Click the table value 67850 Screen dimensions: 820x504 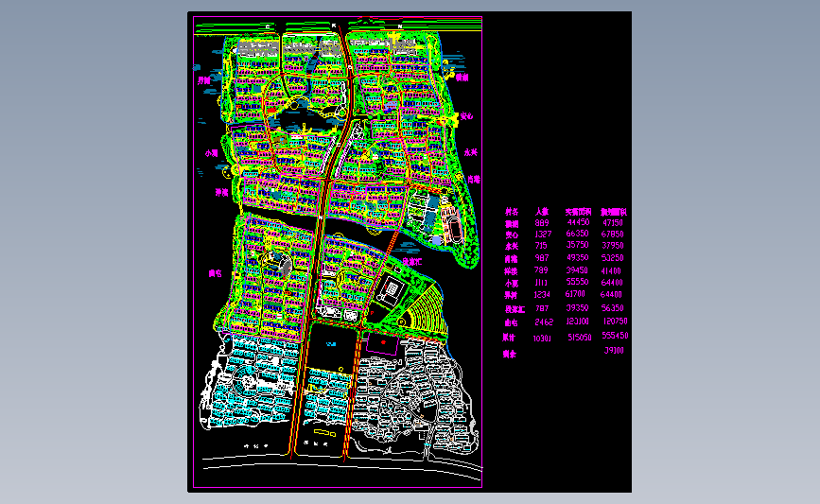click(x=612, y=235)
